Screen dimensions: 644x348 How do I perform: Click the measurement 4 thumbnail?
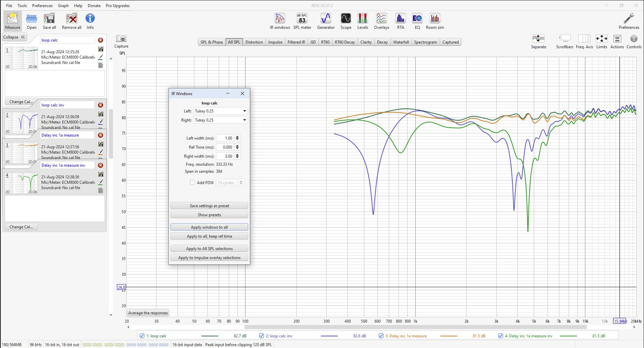point(21,183)
